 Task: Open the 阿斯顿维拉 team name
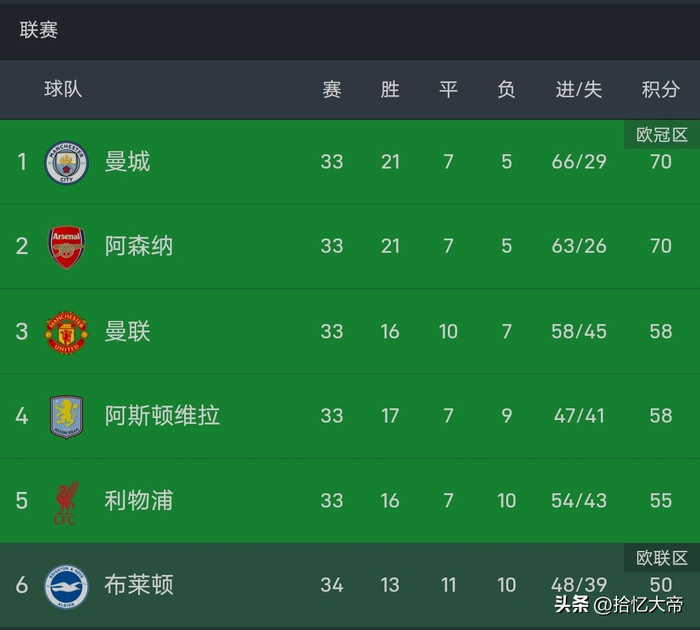162,416
